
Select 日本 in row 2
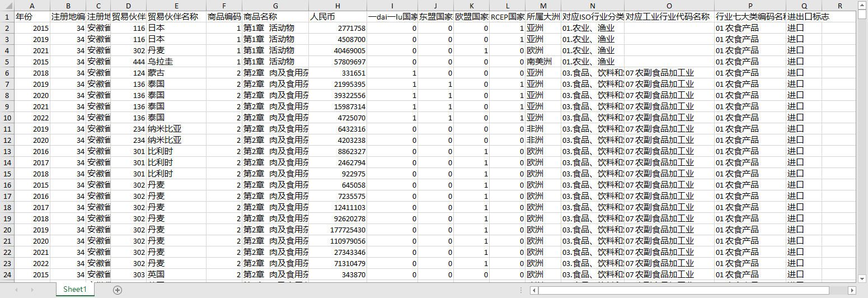tap(176, 28)
